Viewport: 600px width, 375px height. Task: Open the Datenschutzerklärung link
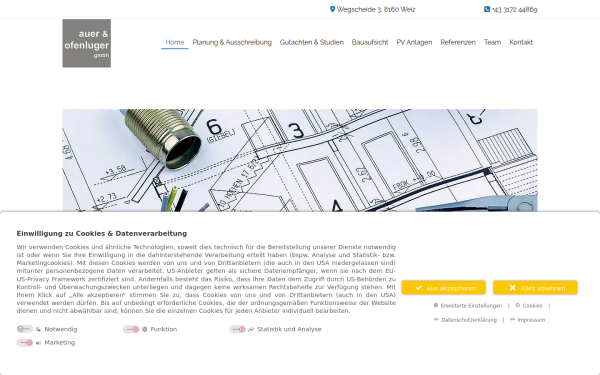pyautogui.click(x=469, y=320)
